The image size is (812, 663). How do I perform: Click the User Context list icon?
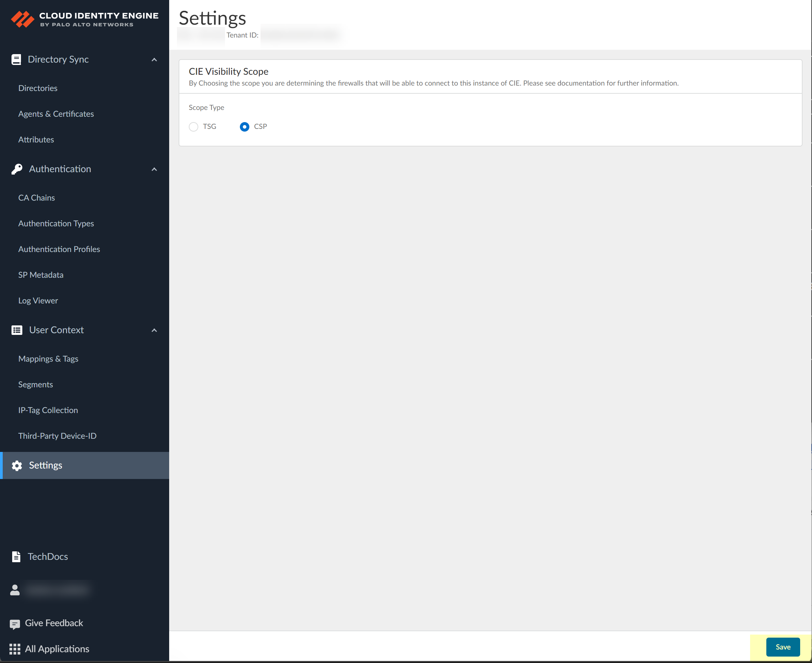point(17,330)
